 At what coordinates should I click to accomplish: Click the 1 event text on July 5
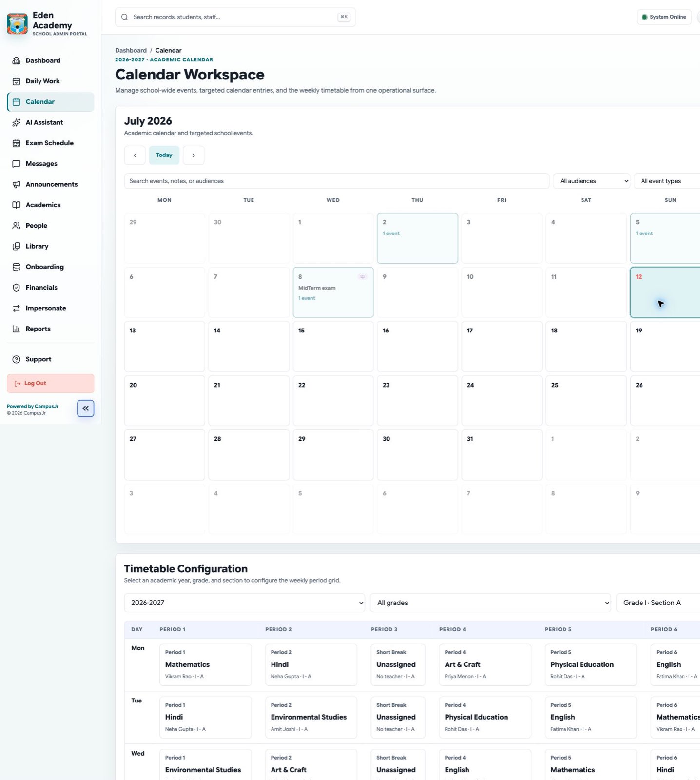(x=644, y=234)
